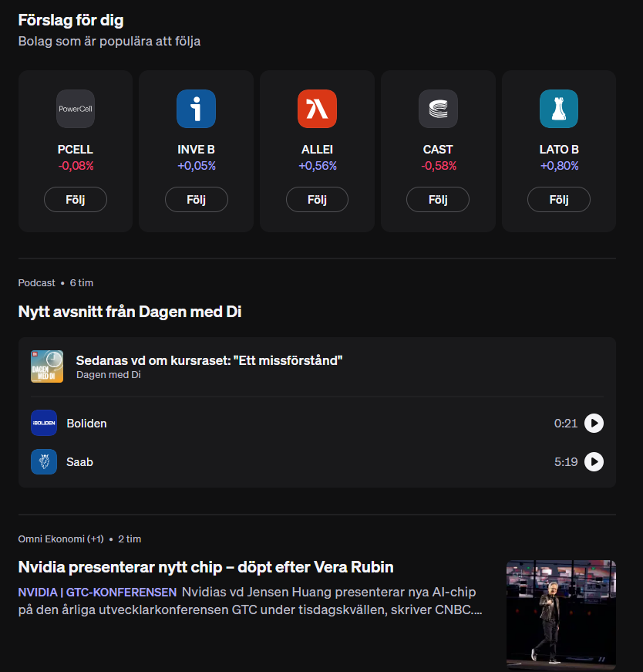643x672 pixels.
Task: Follow the PCELL stock
Action: pos(76,199)
